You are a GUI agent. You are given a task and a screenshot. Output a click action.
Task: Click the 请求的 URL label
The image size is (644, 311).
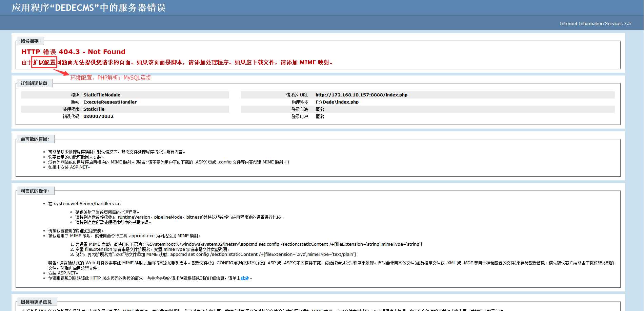(x=297, y=95)
